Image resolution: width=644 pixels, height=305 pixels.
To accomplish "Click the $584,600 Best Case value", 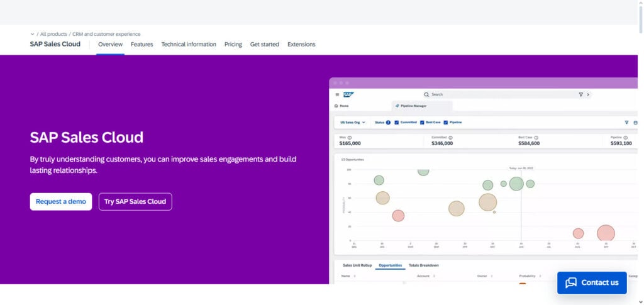I will (x=529, y=143).
